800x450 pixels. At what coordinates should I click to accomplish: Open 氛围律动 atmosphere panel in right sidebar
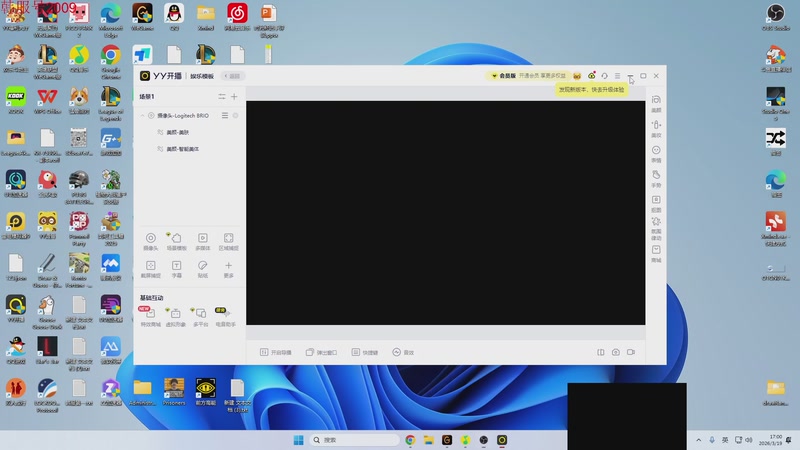point(656,229)
